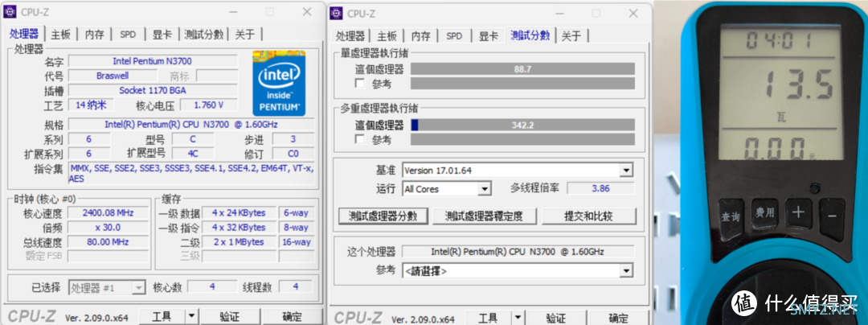The width and height of the screenshot is (868, 325).
Task: Switch to 处理器 tab in the right CPU-Z window
Action: tap(350, 36)
